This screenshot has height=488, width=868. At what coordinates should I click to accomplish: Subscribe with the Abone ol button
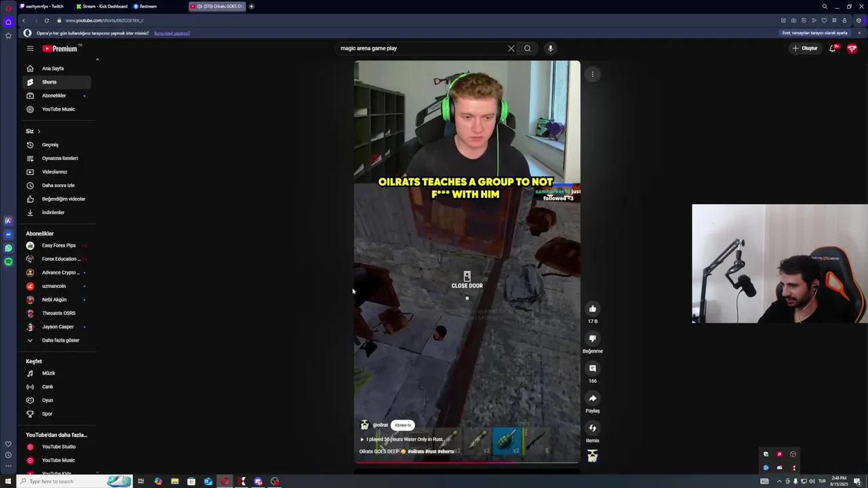point(403,425)
